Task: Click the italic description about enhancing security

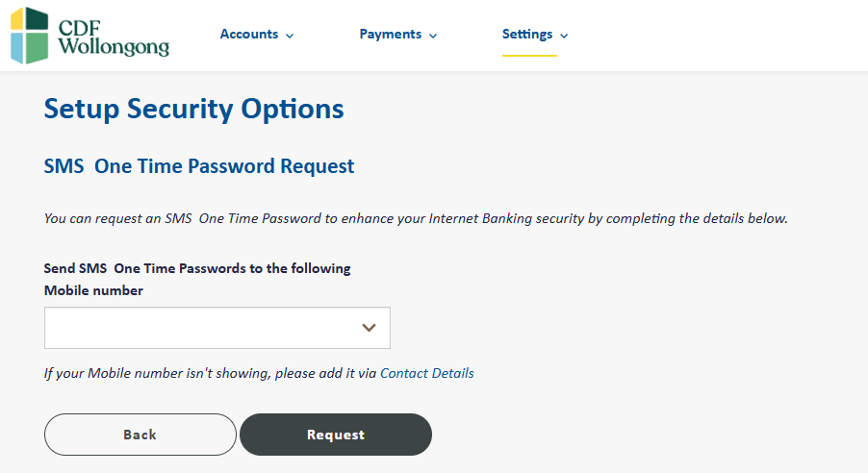Action: point(416,218)
